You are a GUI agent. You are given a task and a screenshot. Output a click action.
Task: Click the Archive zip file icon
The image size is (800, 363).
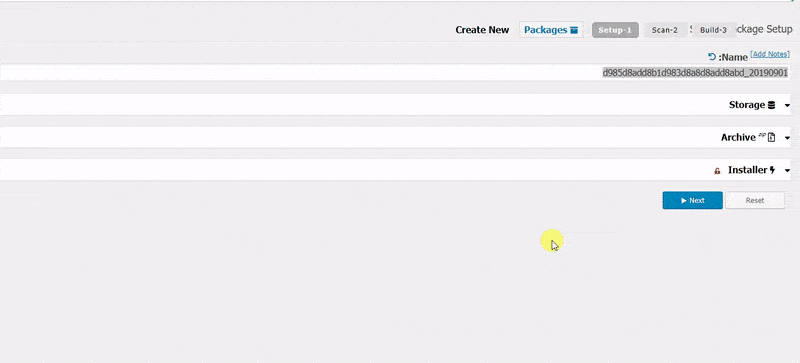(771, 137)
